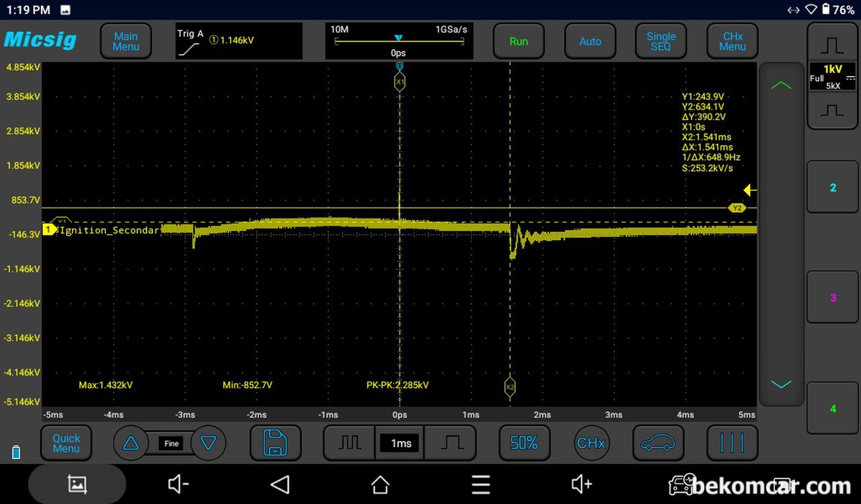The width and height of the screenshot is (861, 504).
Task: Tap the S:253.2kV/s readout
Action: (708, 168)
